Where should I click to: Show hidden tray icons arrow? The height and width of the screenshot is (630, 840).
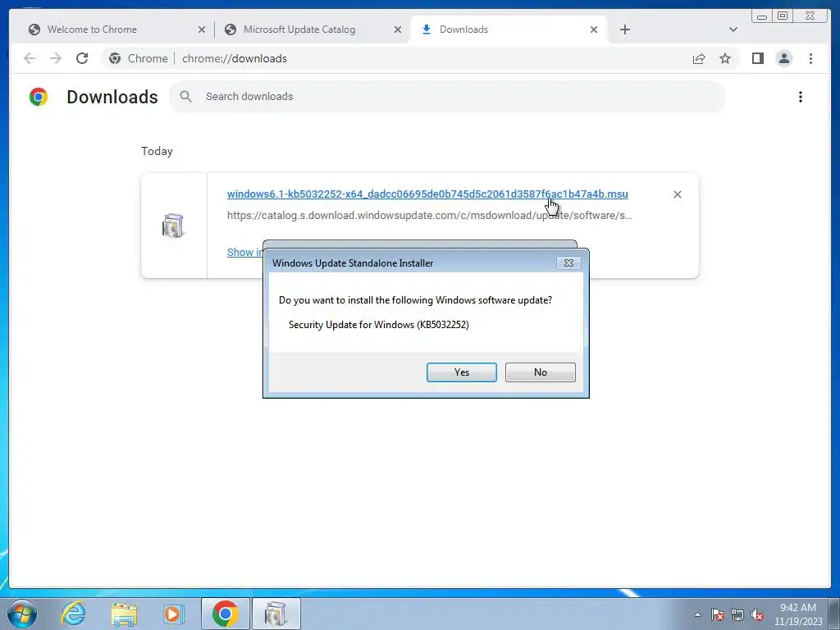697,614
